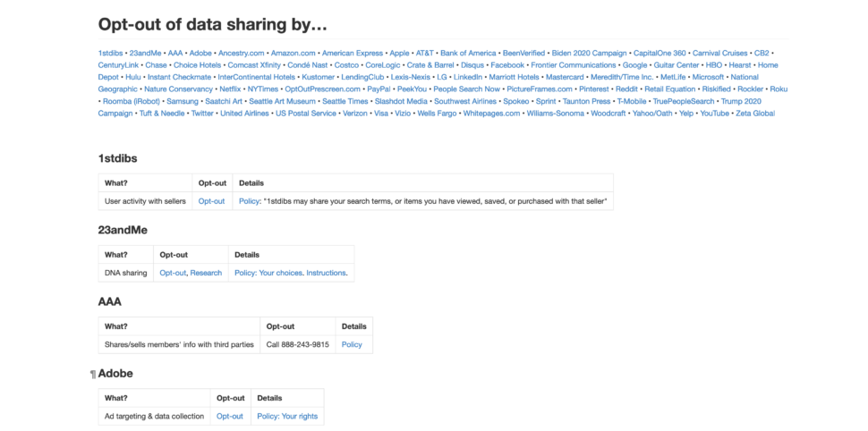Jump to Comcast Xfinity
This screenshot has width=868, height=431.
[254, 64]
